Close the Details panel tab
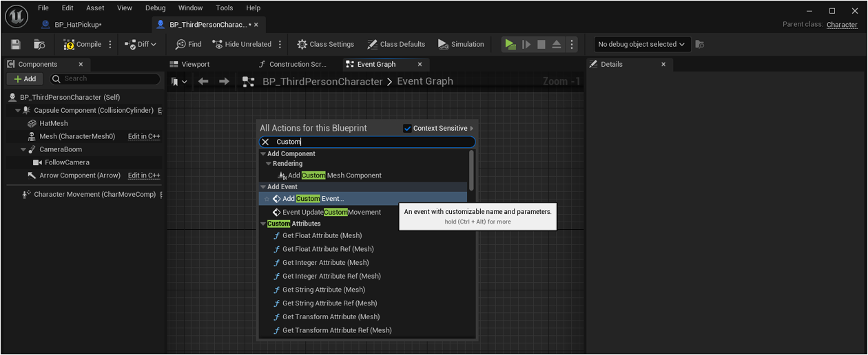Viewport: 868px width, 355px height. click(x=663, y=64)
